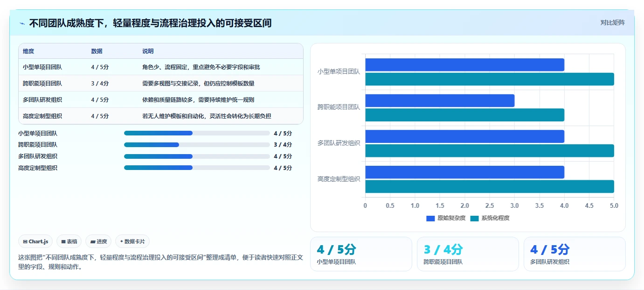Click the 4 / 5分 card for 多团队研发组织
This screenshot has height=290, width=644.
(575, 254)
